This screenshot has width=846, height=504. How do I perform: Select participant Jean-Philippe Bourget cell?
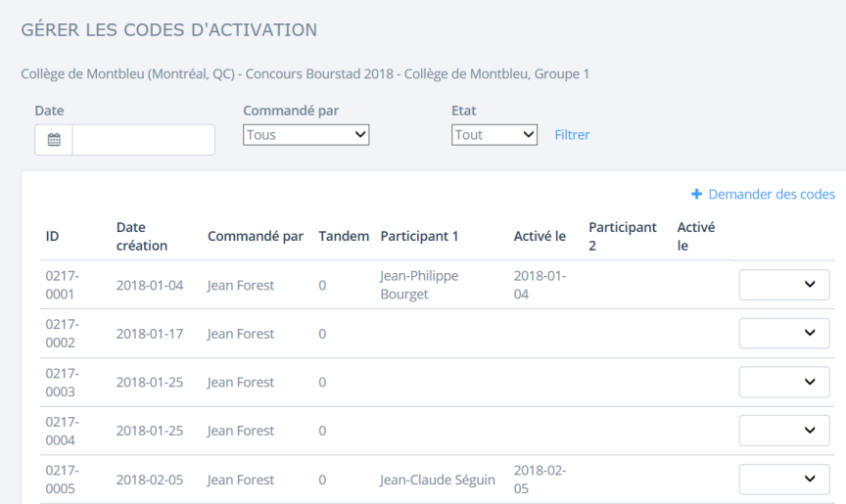point(419,285)
